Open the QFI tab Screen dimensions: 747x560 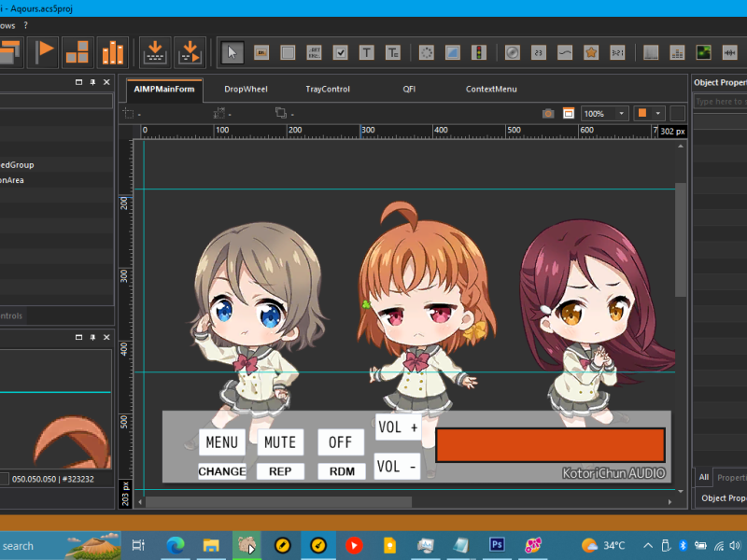[x=409, y=89]
